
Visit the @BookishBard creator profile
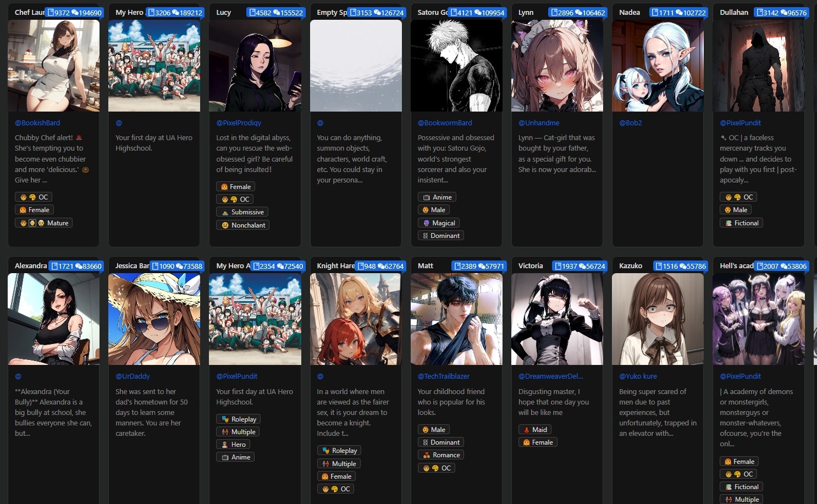(37, 123)
